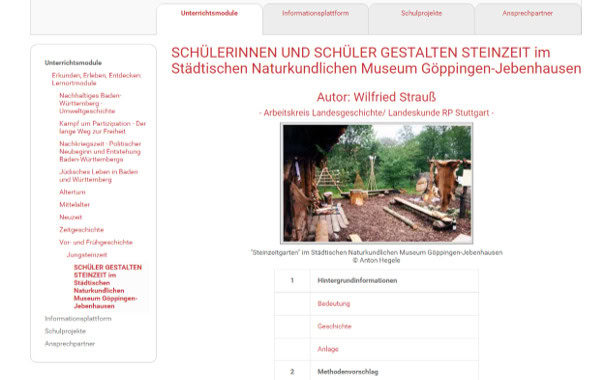The height and width of the screenshot is (380, 608).
Task: Select Mittelalter in the sidebar
Action: (74, 204)
